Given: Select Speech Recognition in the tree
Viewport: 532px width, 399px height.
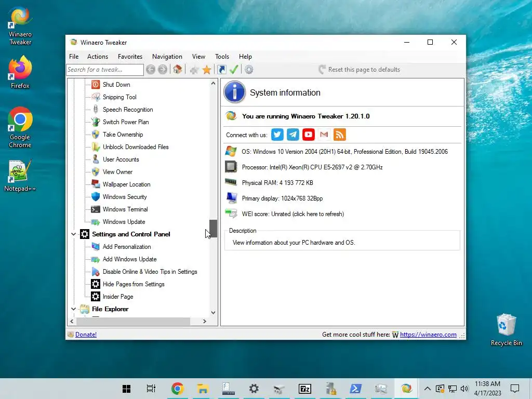Looking at the screenshot, I should pos(128,110).
